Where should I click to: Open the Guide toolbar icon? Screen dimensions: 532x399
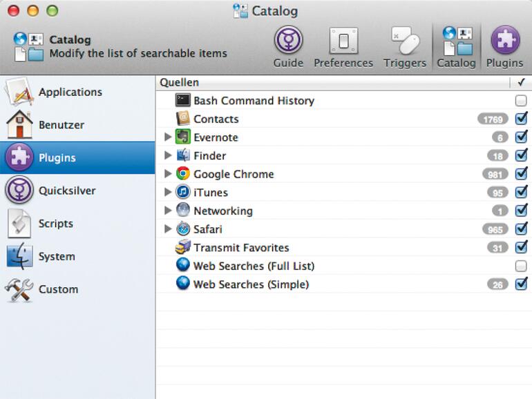coord(288,41)
